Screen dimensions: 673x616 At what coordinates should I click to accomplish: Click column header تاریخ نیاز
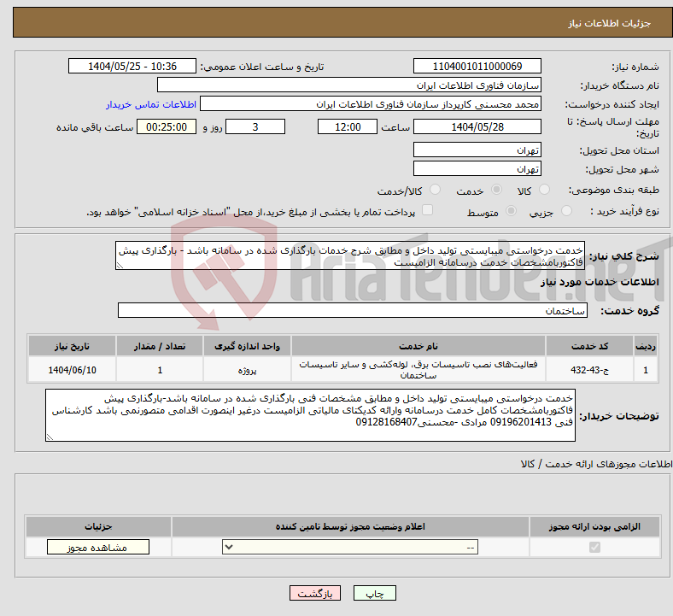click(72, 346)
